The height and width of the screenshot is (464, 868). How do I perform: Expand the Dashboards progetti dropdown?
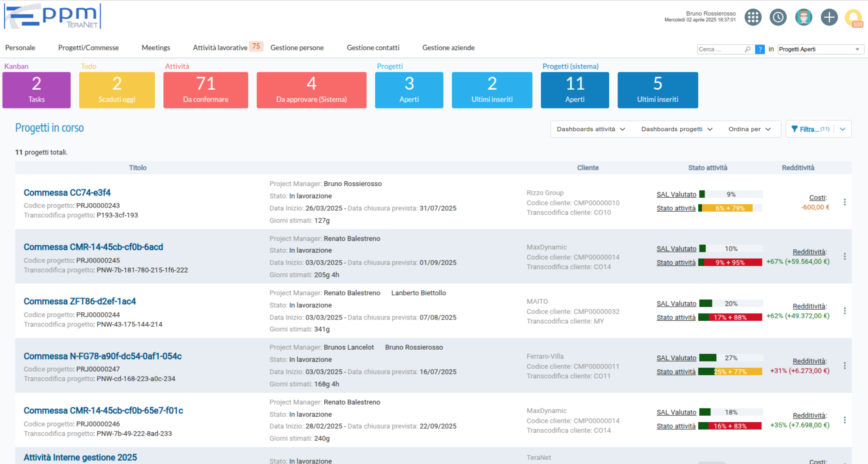click(677, 129)
